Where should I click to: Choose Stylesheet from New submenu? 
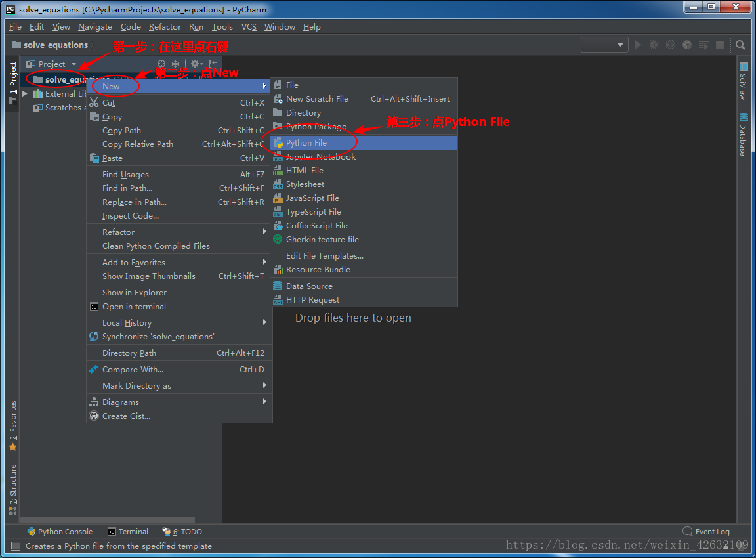(x=364, y=184)
